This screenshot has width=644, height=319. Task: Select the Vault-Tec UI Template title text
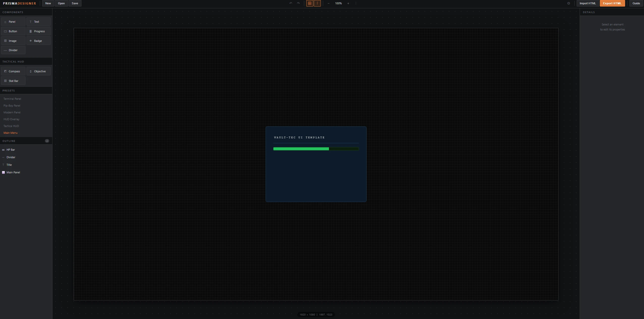click(299, 137)
